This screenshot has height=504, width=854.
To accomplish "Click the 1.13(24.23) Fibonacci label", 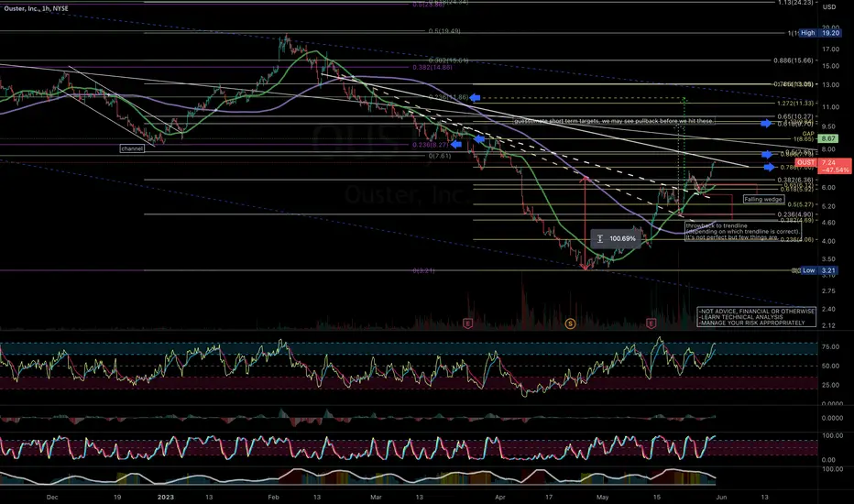I will click(795, 3).
